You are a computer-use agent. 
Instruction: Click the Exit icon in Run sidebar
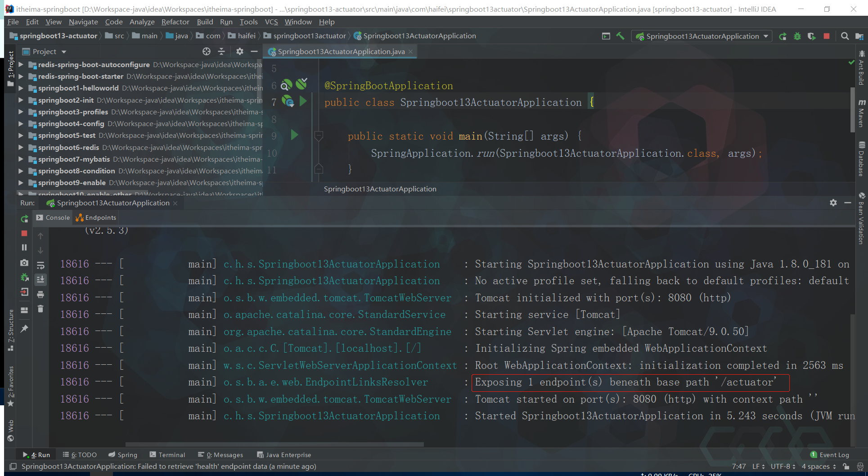[x=24, y=292]
